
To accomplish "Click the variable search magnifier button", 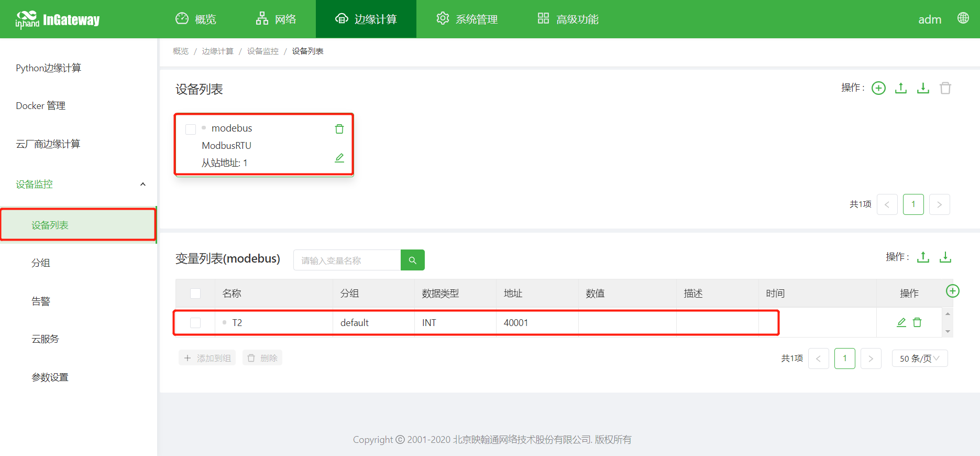I will pos(412,260).
